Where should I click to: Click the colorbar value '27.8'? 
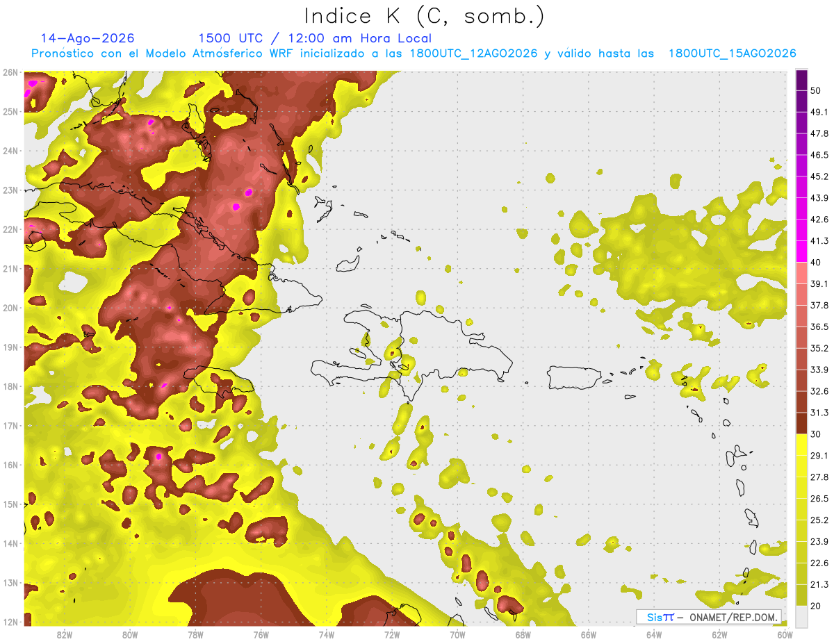pyautogui.click(x=819, y=477)
